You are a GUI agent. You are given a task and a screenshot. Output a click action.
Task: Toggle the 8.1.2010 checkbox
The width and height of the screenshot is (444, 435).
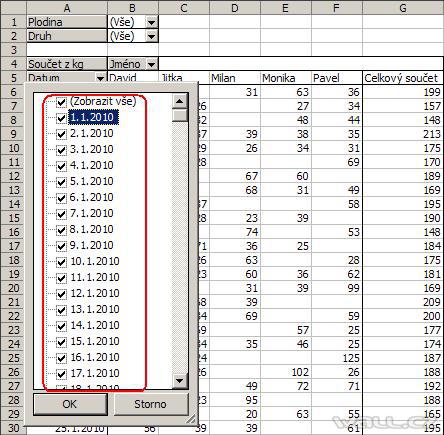(x=61, y=230)
